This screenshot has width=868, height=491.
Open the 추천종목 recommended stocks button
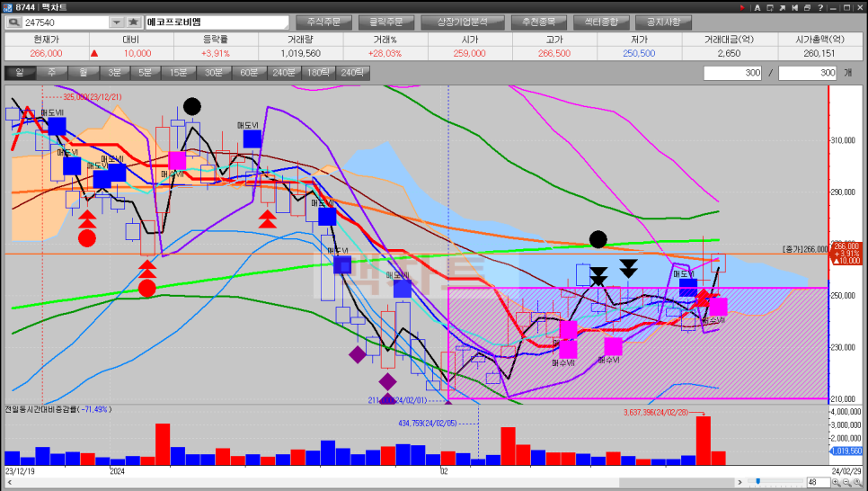[538, 22]
